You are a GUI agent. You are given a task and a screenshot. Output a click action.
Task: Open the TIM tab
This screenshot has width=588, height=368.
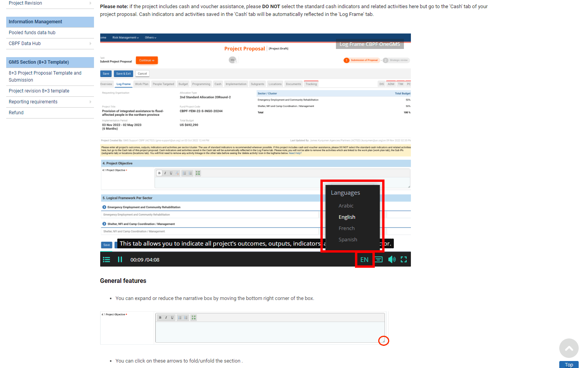click(401, 84)
